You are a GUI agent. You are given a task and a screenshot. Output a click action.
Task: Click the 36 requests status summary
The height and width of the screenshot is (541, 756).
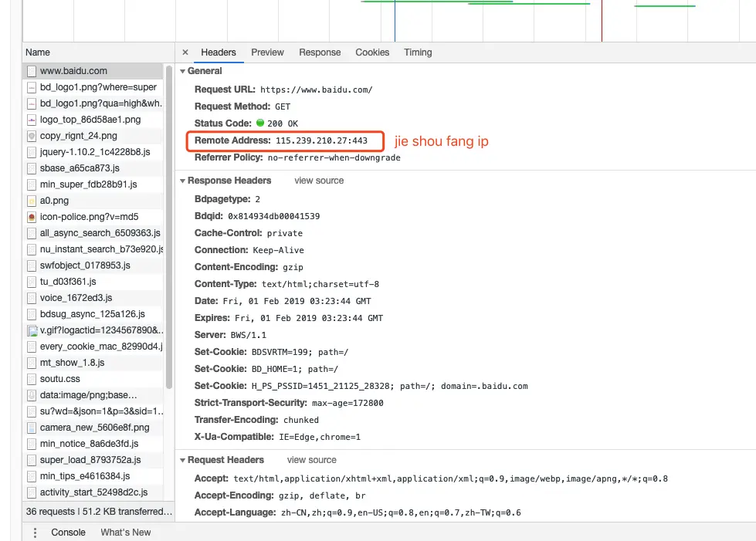[x=98, y=512]
